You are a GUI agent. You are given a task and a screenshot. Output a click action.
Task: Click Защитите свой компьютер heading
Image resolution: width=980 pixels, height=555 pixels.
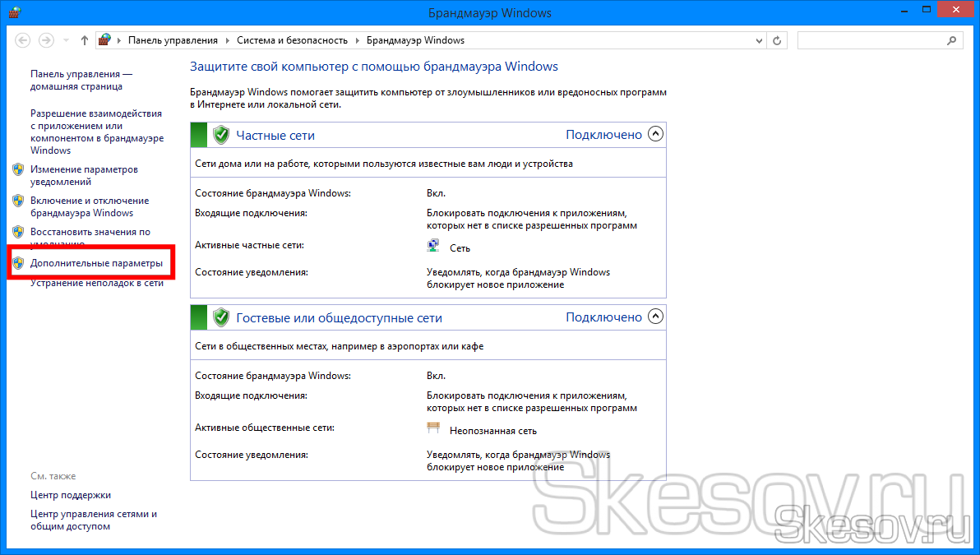pos(374,67)
